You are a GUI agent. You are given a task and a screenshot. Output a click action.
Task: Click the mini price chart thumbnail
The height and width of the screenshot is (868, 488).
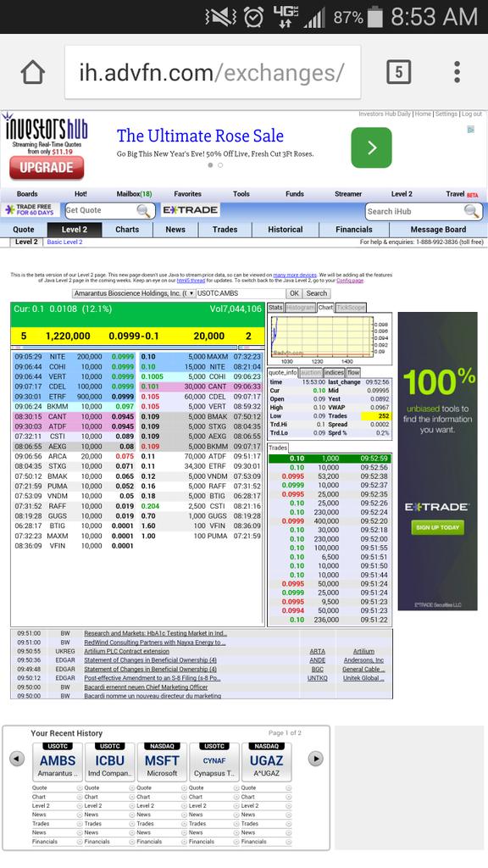[x=330, y=338]
